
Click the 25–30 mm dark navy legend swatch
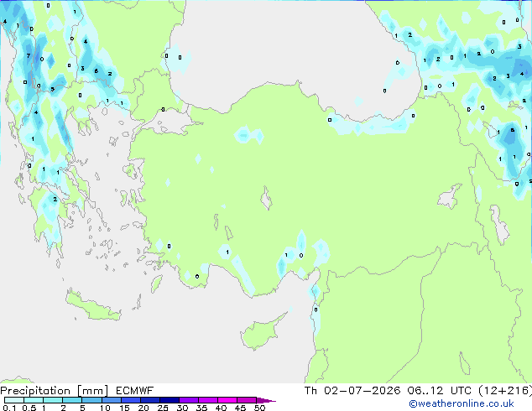click(x=170, y=400)
